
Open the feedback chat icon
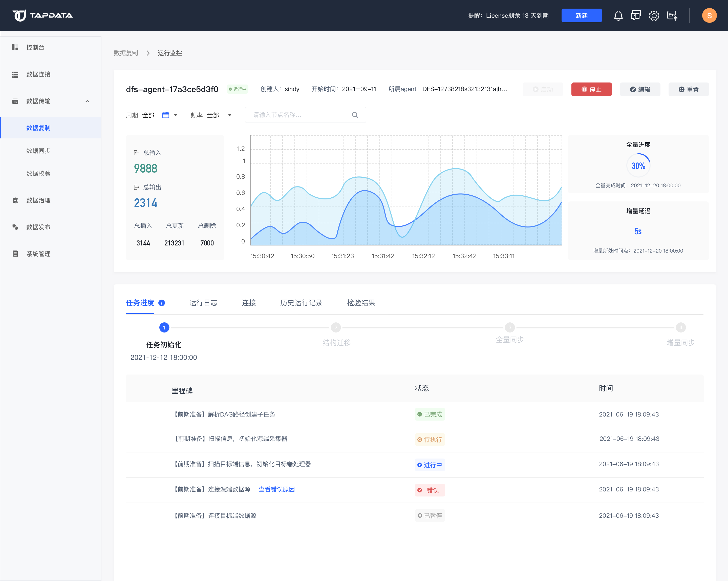(x=636, y=15)
